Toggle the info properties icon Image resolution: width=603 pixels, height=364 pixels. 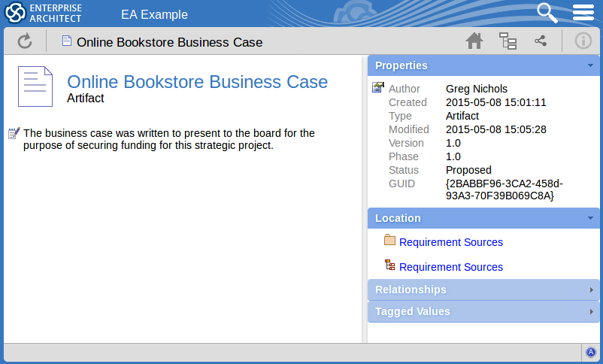[x=583, y=41]
